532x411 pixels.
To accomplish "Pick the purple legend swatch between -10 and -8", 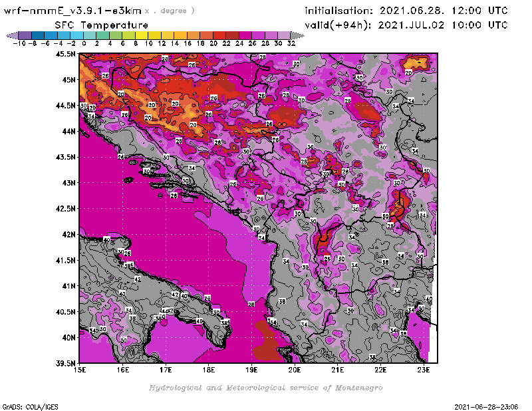I will [x=25, y=35].
